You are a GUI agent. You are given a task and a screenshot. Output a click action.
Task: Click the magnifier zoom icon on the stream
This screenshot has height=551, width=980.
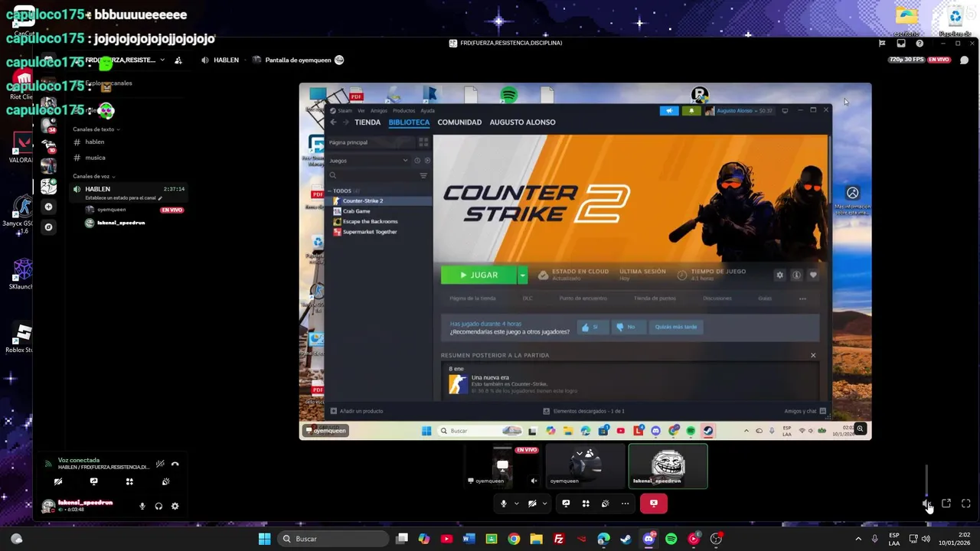(861, 429)
